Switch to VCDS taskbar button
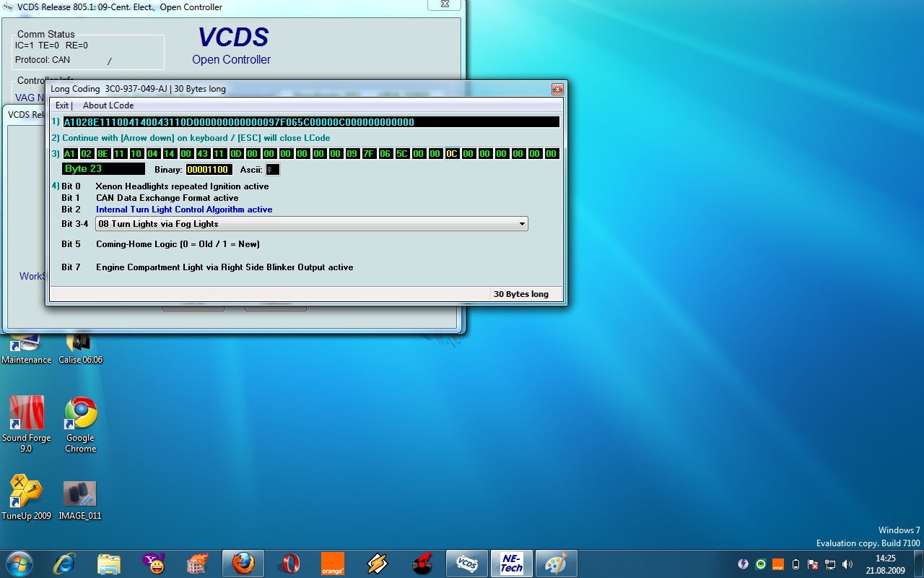This screenshot has height=578, width=924. [467, 564]
